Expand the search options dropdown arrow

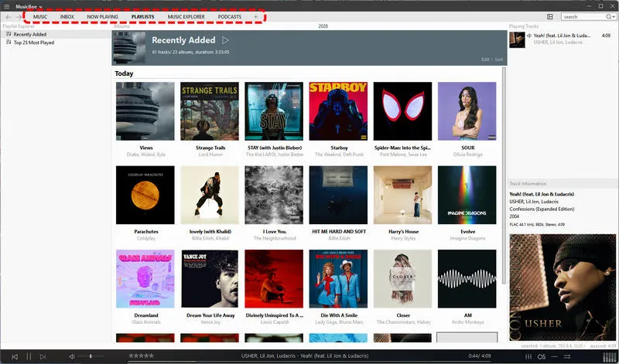[614, 17]
